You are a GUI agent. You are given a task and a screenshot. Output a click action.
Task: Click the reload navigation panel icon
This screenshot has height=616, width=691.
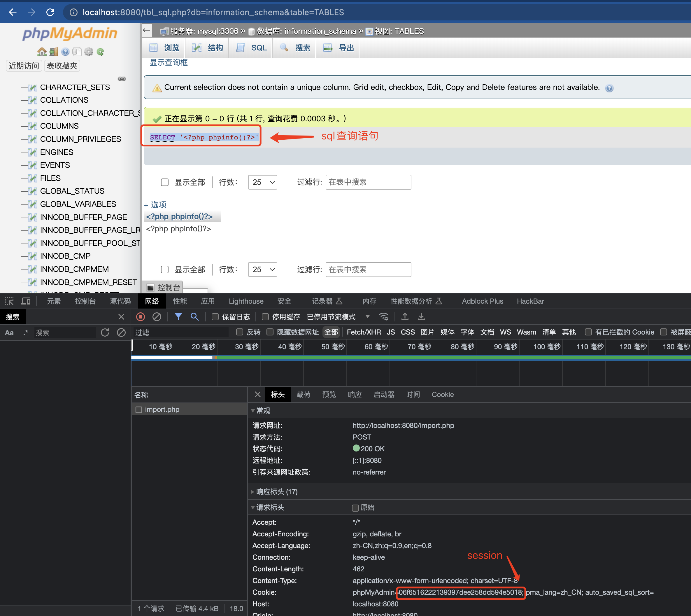pyautogui.click(x=100, y=52)
